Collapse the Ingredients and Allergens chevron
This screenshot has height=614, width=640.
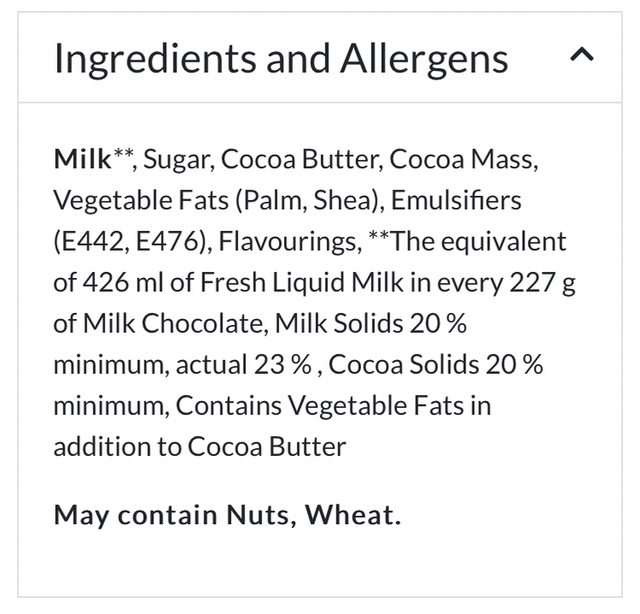pos(581,57)
